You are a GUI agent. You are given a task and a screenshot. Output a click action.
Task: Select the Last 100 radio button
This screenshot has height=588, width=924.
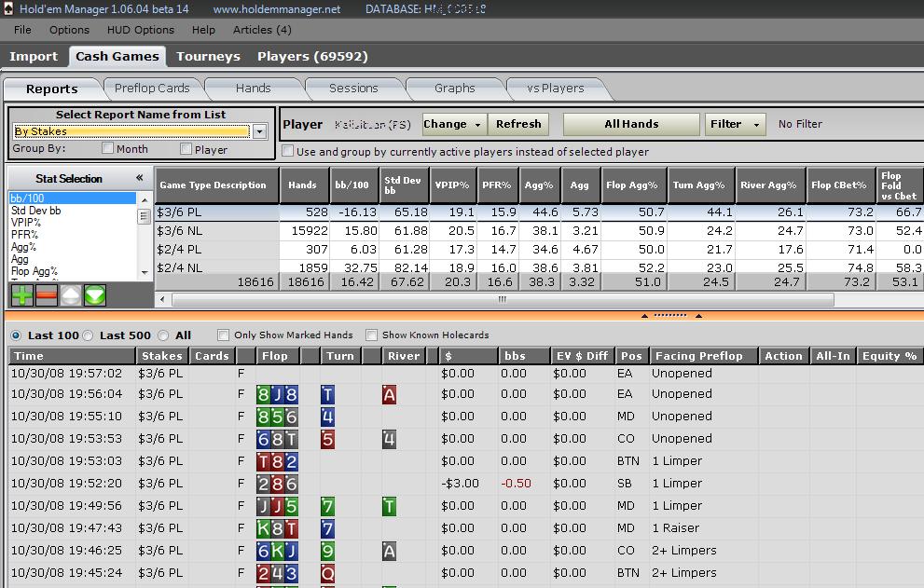tap(16, 335)
